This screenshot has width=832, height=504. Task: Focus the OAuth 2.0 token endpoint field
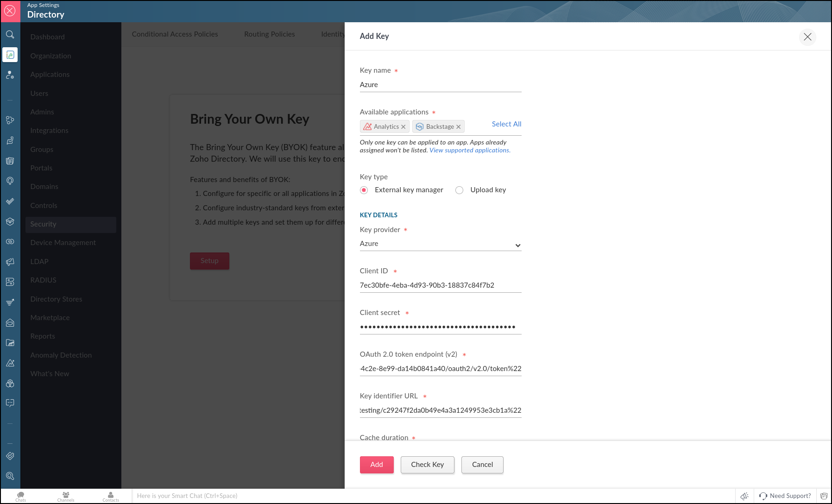441,369
